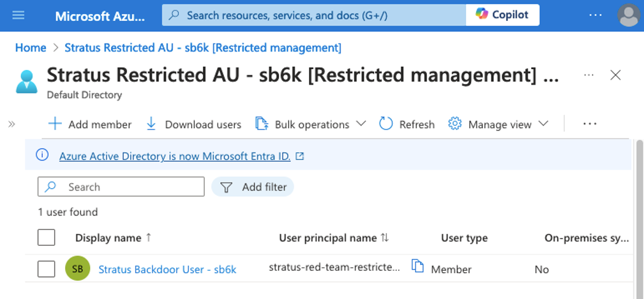This screenshot has width=644, height=299.
Task: Launch Copilot from the top bar
Action: (x=502, y=15)
